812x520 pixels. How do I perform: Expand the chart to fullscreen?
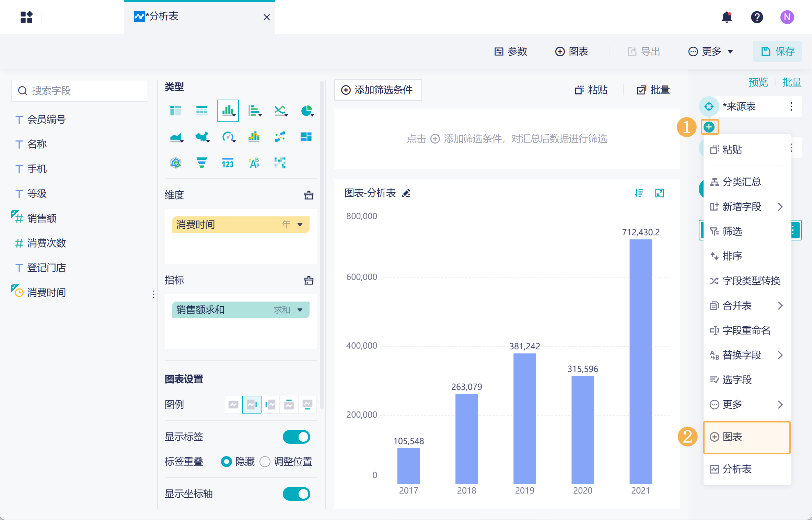[659, 193]
